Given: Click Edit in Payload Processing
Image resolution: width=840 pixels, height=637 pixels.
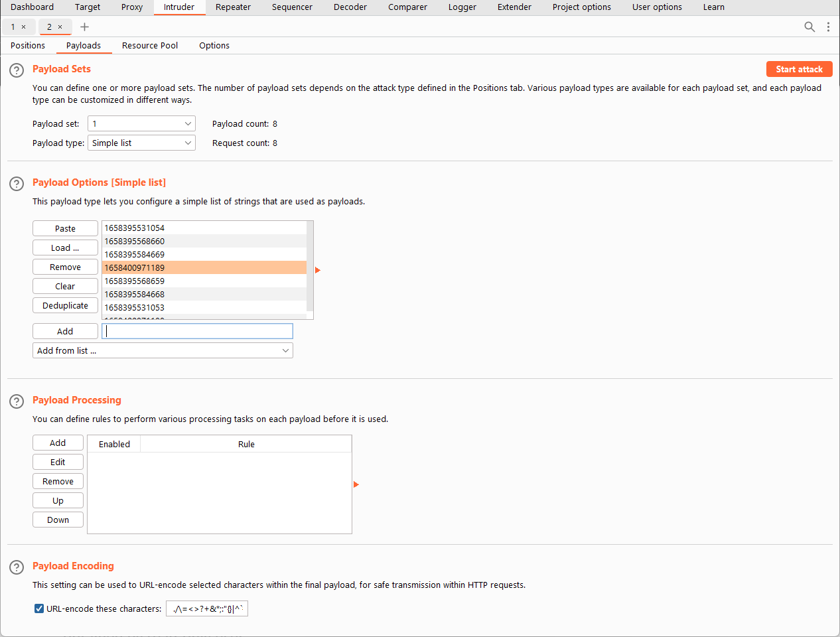Looking at the screenshot, I should (58, 462).
